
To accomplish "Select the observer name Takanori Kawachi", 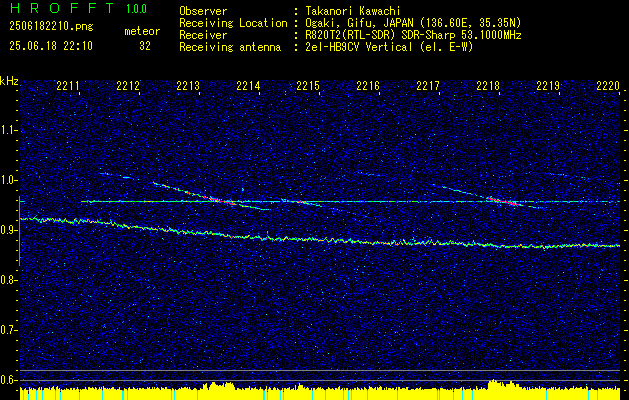I will click(351, 11).
